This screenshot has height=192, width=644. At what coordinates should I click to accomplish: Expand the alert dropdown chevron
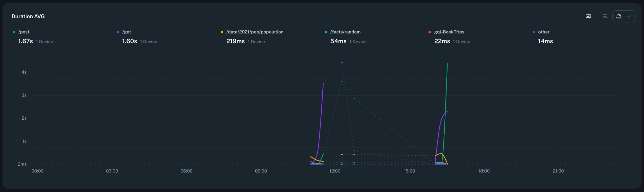[629, 16]
